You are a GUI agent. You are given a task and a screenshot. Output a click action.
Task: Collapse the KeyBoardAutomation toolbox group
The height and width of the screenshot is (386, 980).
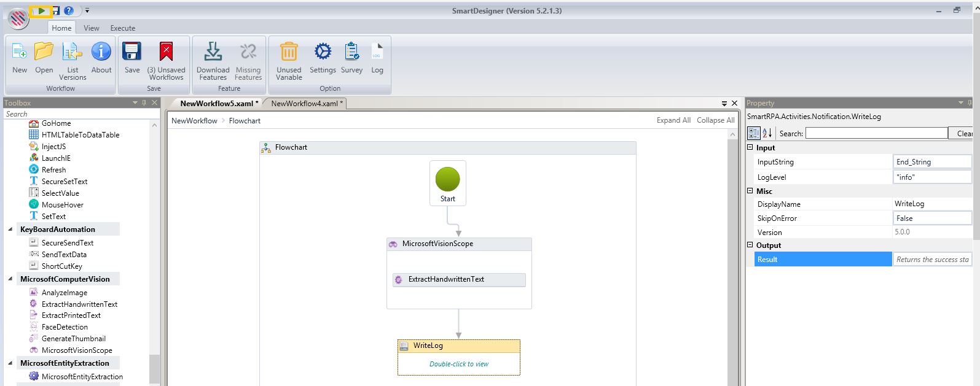[10, 230]
